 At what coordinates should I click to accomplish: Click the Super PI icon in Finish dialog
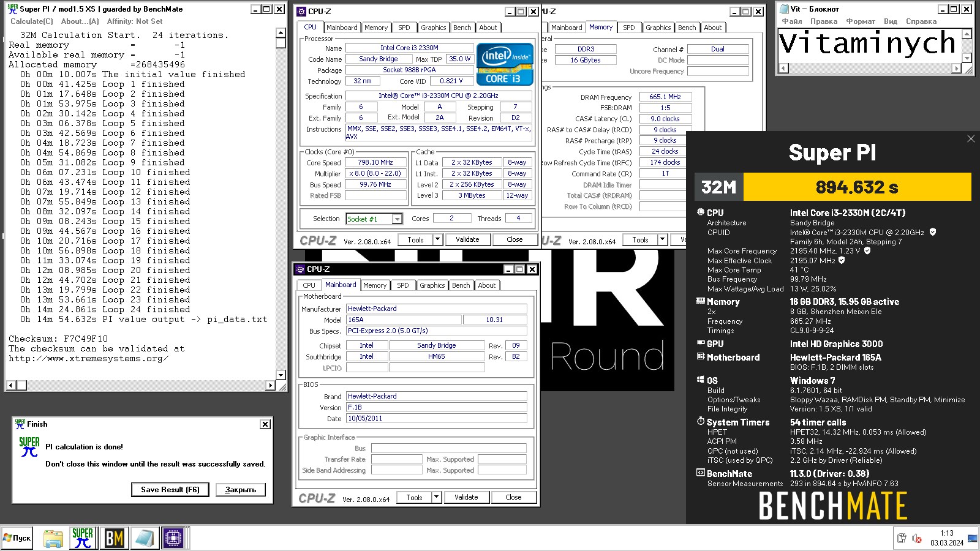pyautogui.click(x=29, y=447)
